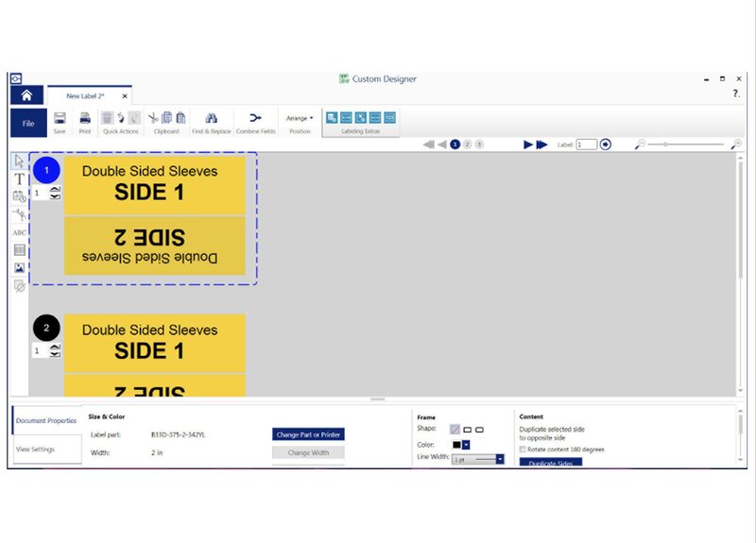
Task: Select the shape tool at bottom of toolbox
Action: (19, 286)
